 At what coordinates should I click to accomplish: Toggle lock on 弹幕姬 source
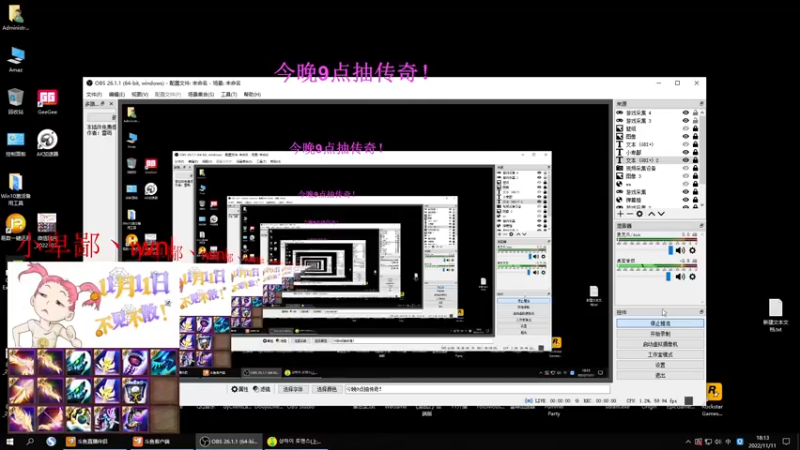coord(695,200)
